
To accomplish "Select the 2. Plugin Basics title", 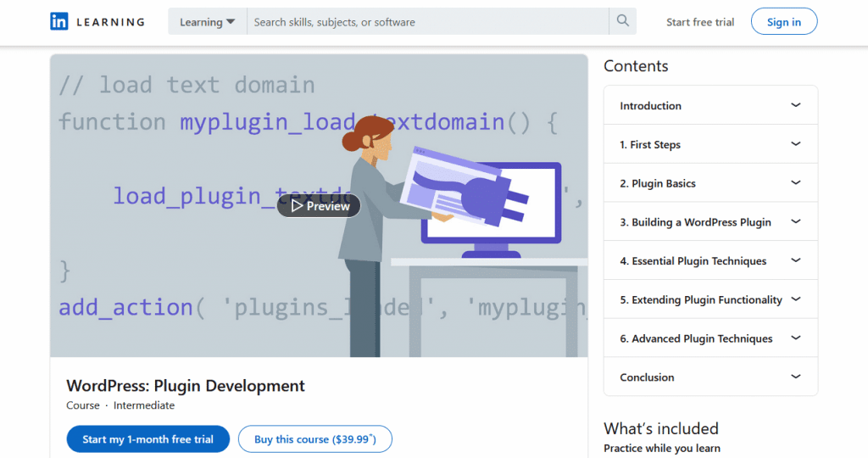I will pos(658,183).
